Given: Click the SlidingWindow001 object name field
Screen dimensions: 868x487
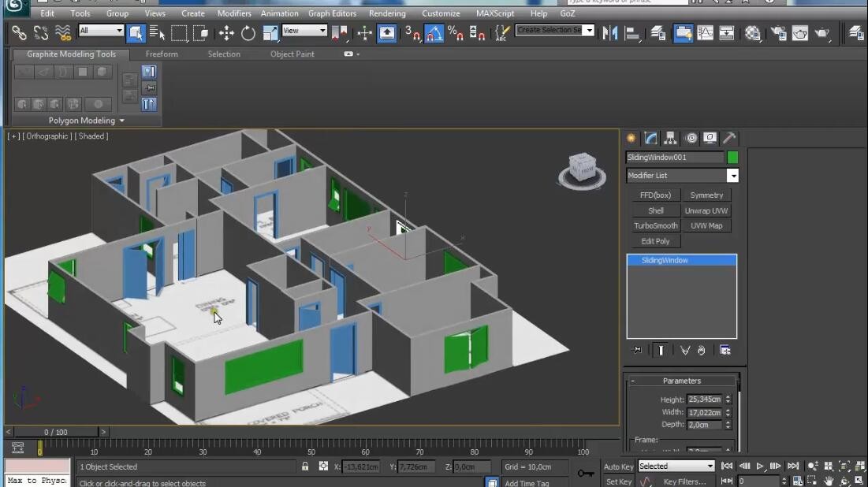Looking at the screenshot, I should coord(674,158).
